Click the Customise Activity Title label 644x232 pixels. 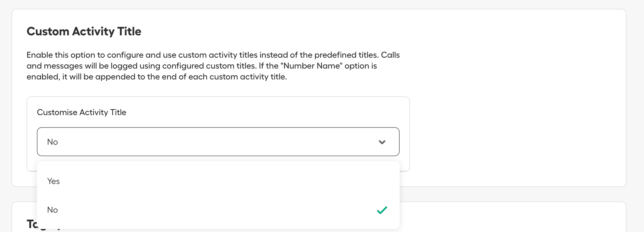click(x=82, y=112)
